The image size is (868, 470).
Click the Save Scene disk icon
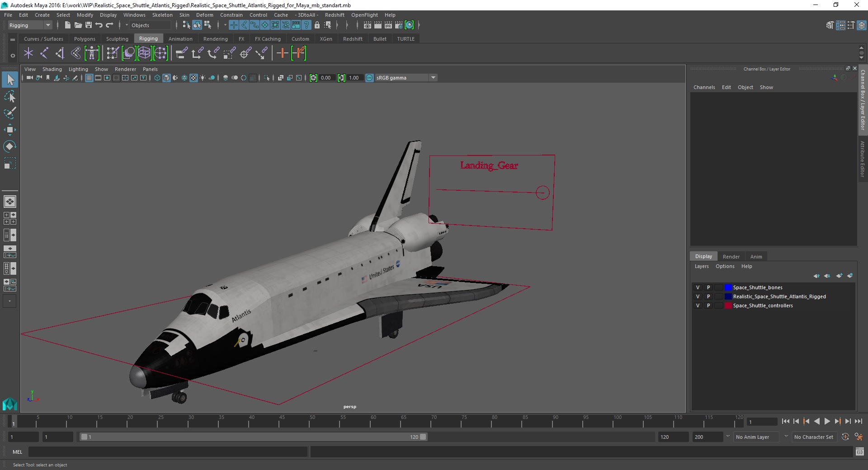[x=89, y=25]
